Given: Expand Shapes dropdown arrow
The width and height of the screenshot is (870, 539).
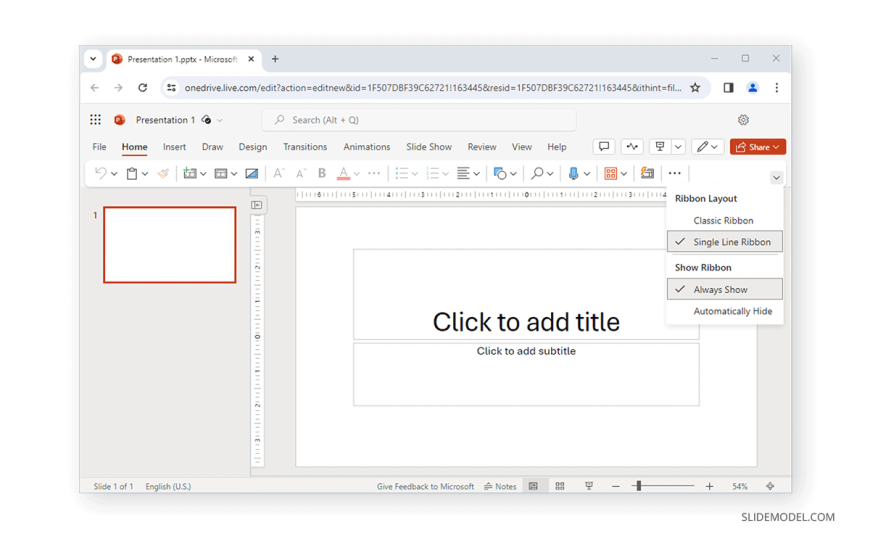Looking at the screenshot, I should [x=513, y=174].
